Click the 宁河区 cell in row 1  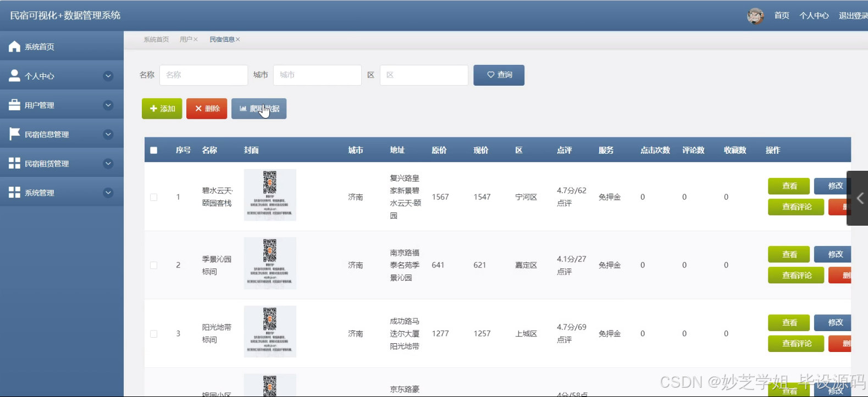pyautogui.click(x=526, y=197)
